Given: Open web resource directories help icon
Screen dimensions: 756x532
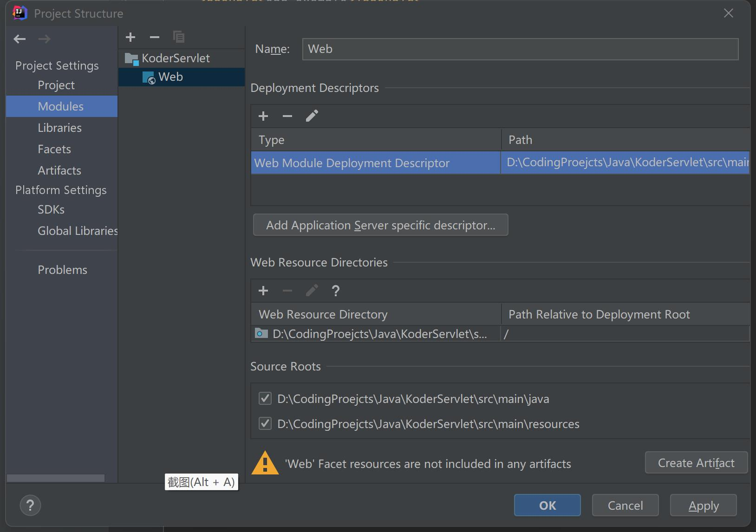Looking at the screenshot, I should point(336,291).
